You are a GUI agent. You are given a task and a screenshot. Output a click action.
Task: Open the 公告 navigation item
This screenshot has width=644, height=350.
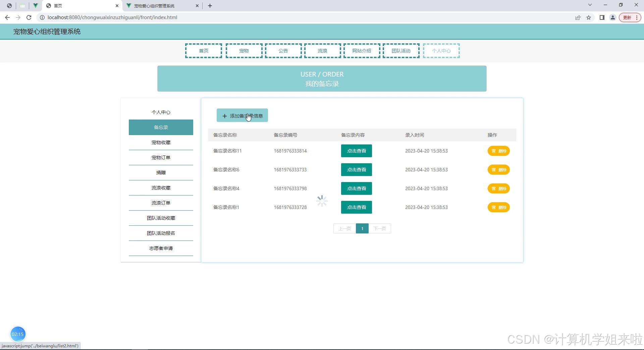283,51
